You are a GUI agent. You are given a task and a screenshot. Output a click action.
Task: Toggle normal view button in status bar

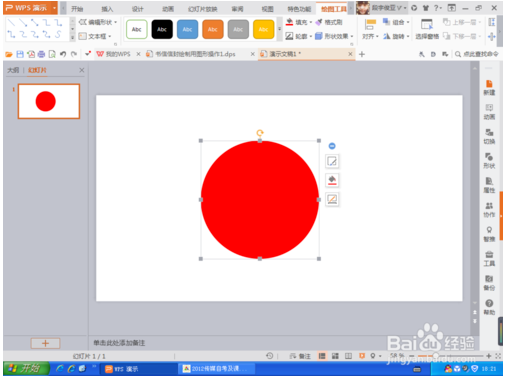pyautogui.click(x=322, y=356)
